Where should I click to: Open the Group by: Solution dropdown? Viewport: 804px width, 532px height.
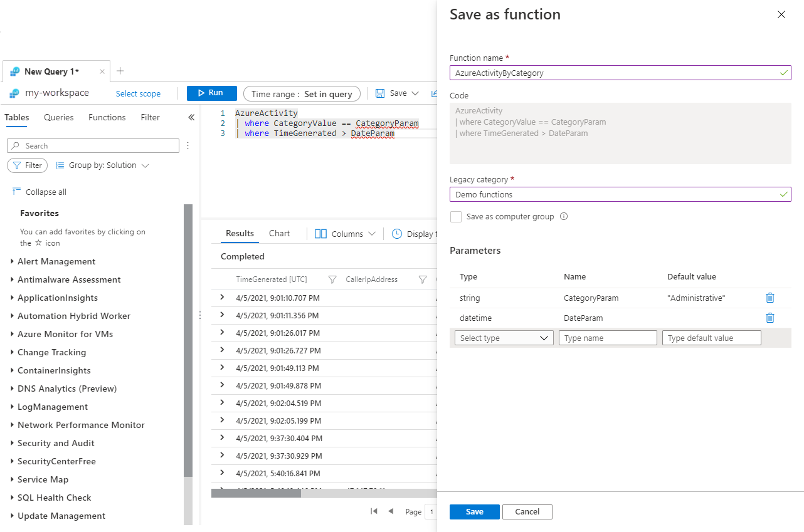coord(103,165)
